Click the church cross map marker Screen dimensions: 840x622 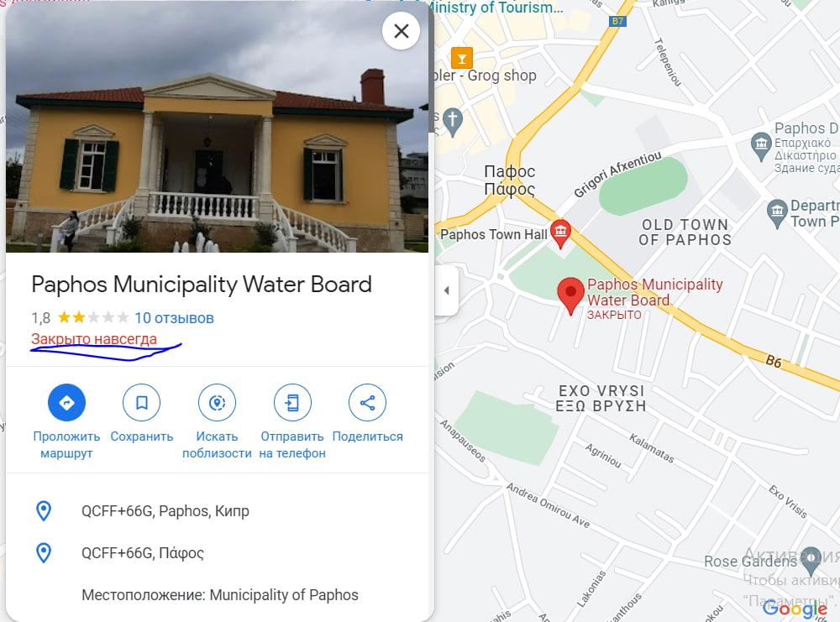453,122
